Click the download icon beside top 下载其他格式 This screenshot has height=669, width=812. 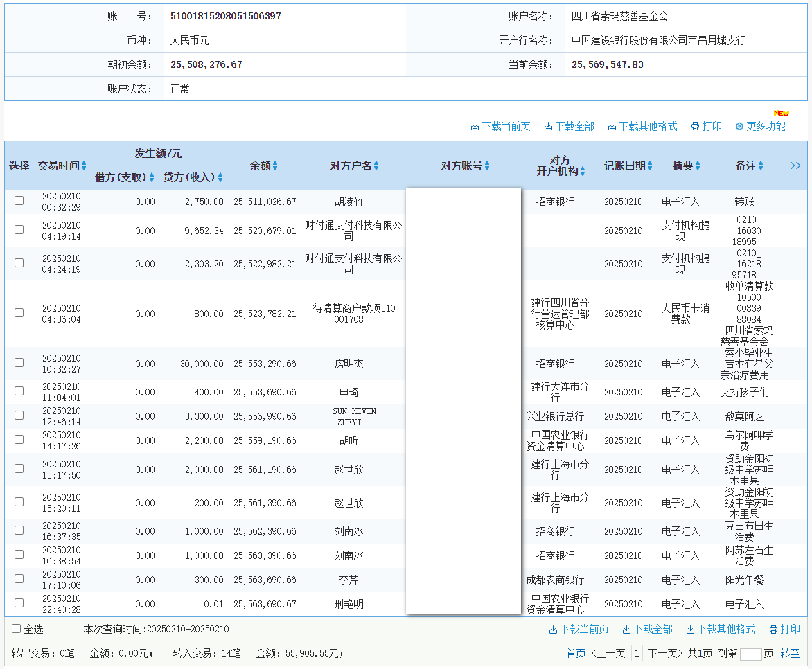612,127
